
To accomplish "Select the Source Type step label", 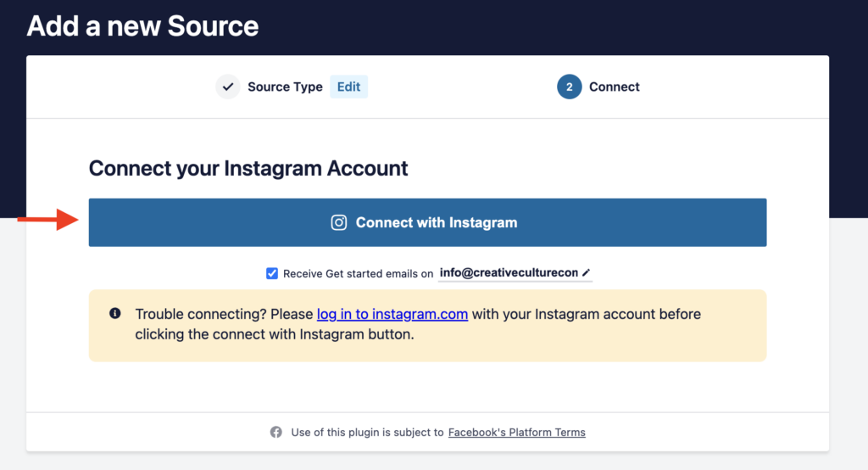I will 285,87.
